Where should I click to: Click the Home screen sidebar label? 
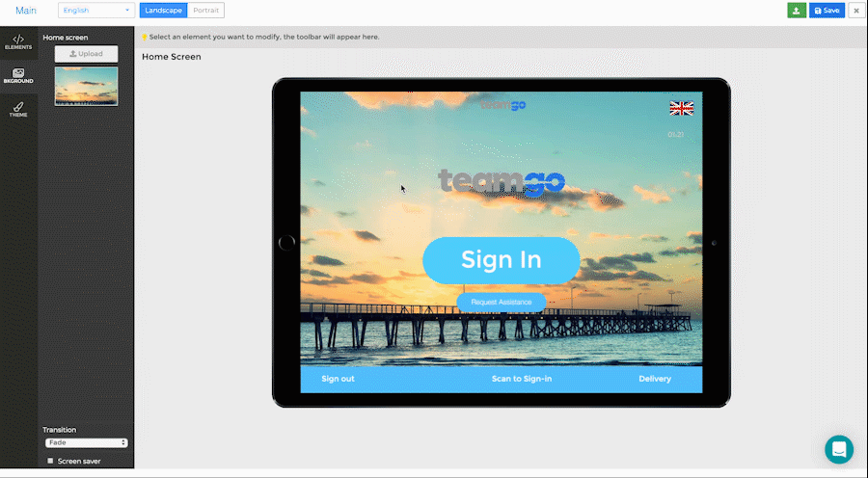66,38
